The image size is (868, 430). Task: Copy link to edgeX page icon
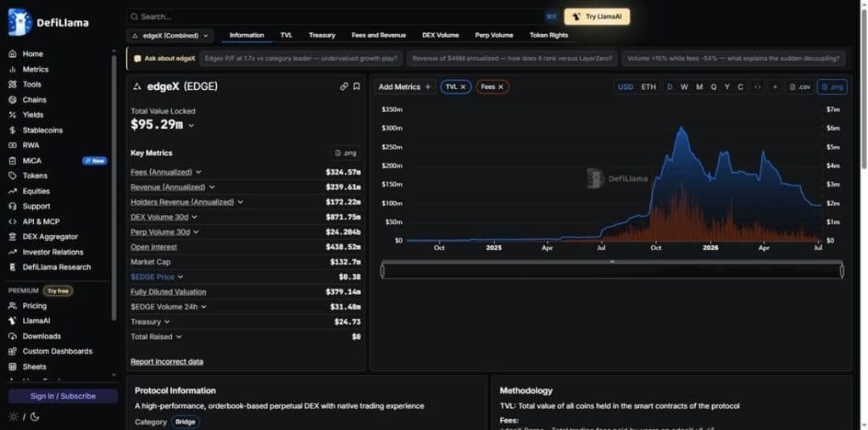(x=344, y=87)
